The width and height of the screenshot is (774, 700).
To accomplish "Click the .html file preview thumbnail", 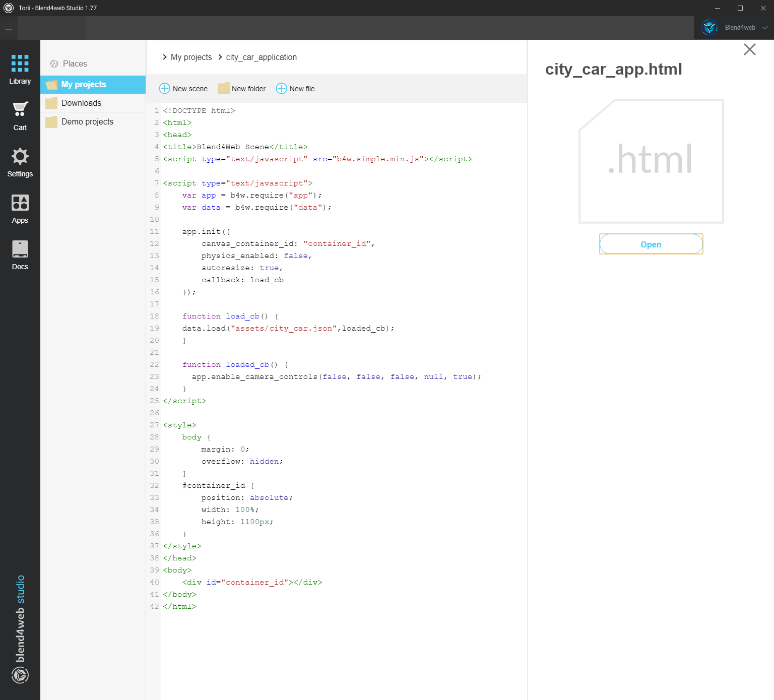I will point(651,161).
